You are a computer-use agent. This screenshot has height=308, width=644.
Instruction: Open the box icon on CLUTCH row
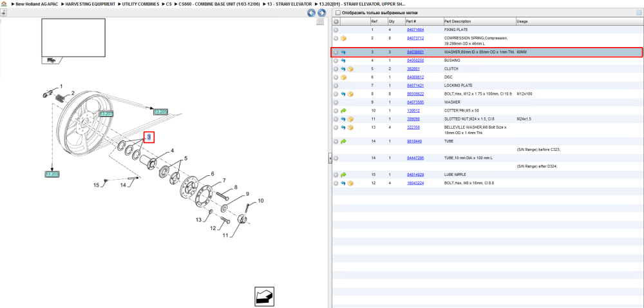point(351,69)
